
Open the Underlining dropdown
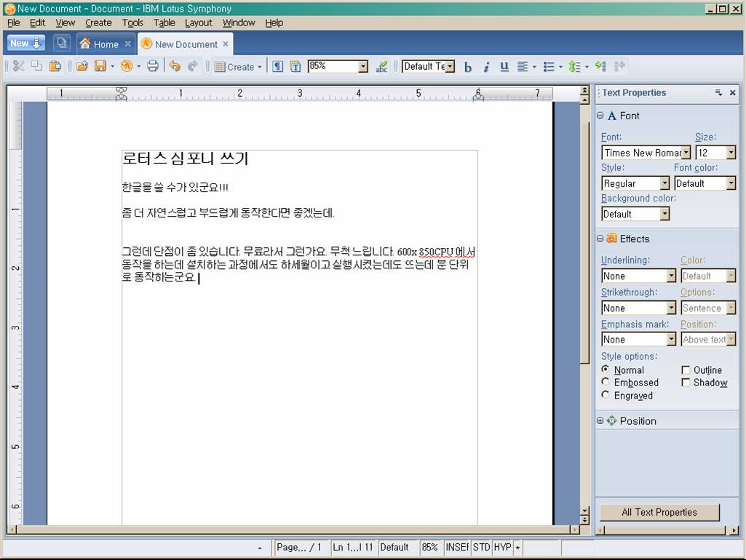671,276
